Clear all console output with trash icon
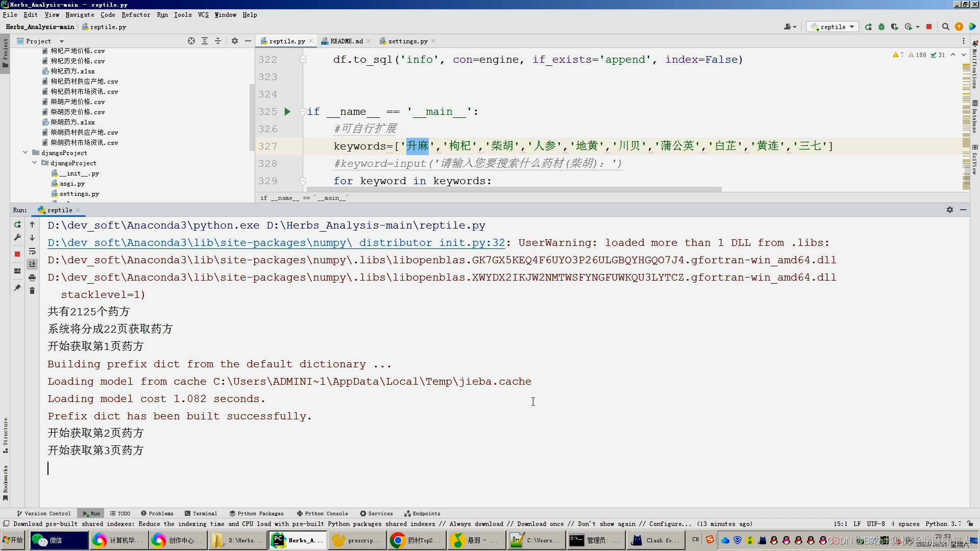The image size is (980, 551). click(32, 291)
